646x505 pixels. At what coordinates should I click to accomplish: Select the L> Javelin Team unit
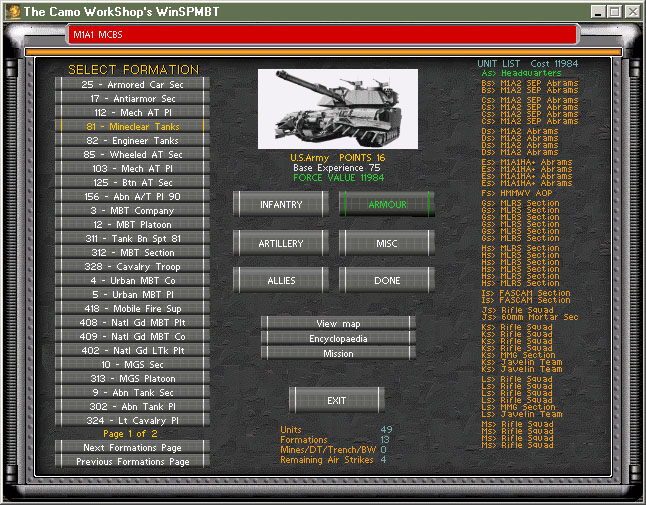tap(522, 414)
